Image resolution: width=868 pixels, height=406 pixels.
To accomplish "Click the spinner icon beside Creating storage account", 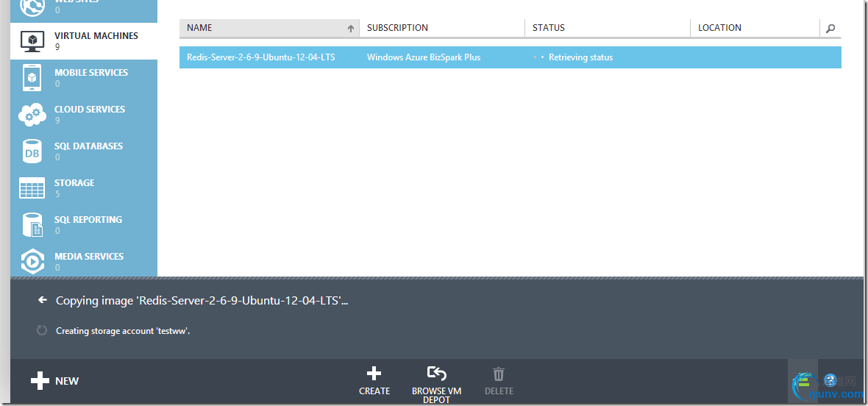I will 42,331.
